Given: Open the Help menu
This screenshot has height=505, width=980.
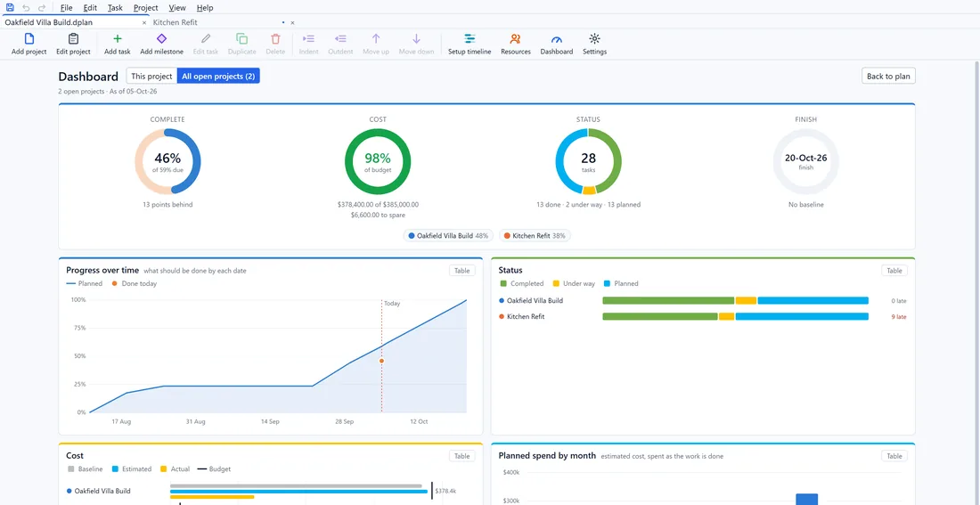Looking at the screenshot, I should [x=204, y=8].
